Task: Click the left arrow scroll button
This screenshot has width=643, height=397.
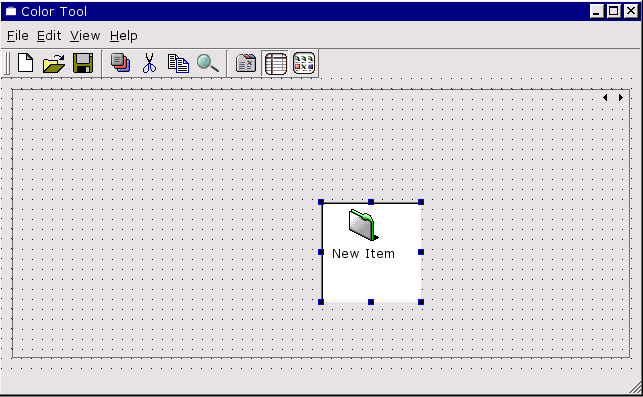Action: point(605,98)
